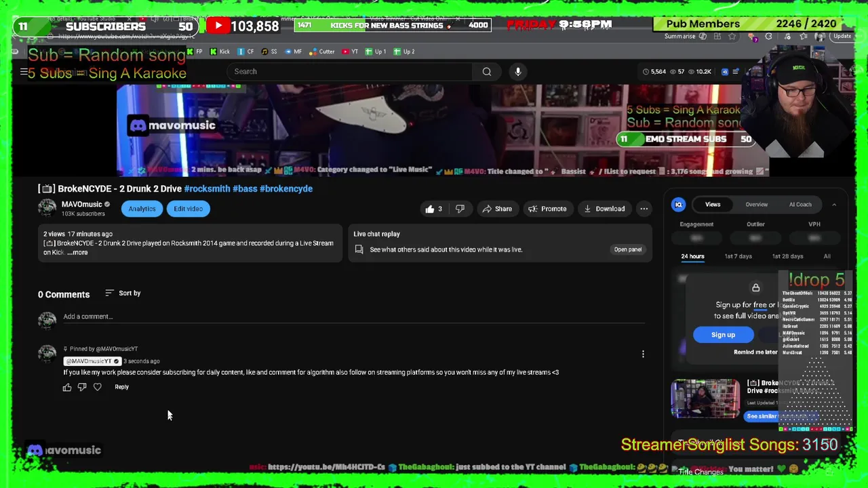Open the SS bookmark
The height and width of the screenshot is (488, 868).
(269, 52)
